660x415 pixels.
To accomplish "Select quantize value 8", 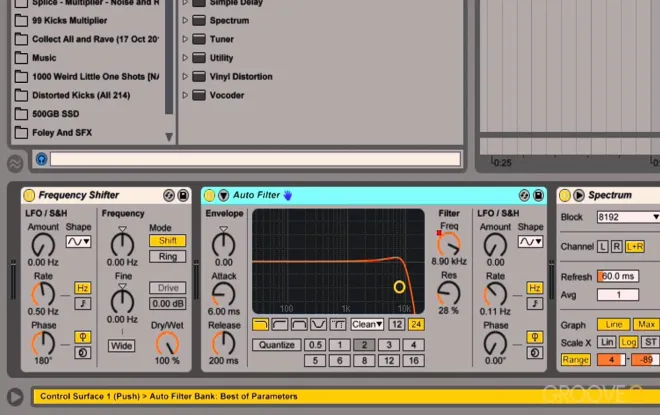I will (x=364, y=361).
